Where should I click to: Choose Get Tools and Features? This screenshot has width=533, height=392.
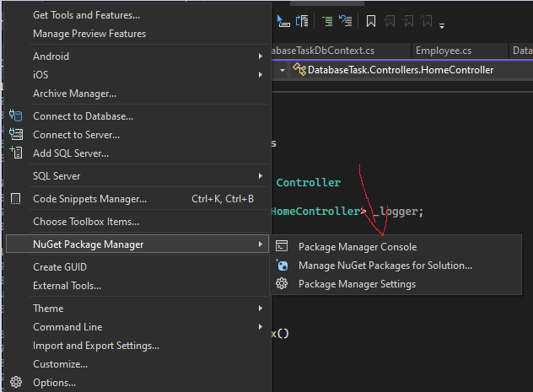(86, 15)
